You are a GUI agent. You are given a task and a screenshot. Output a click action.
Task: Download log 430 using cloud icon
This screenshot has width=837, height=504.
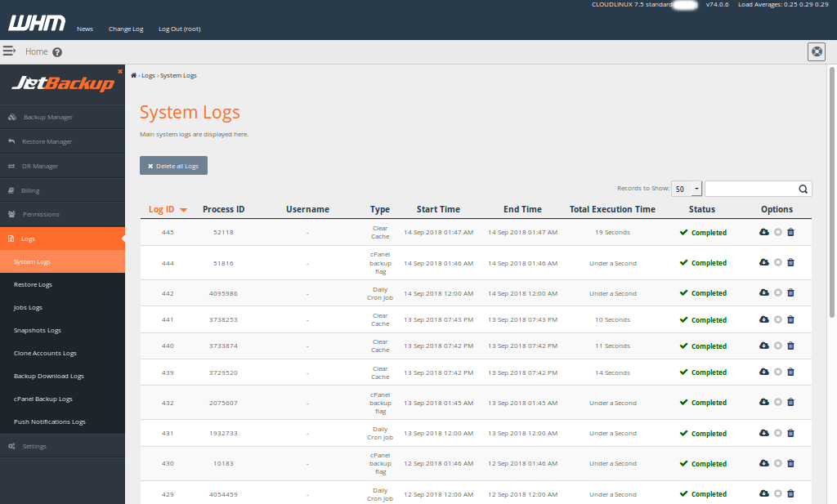point(764,463)
